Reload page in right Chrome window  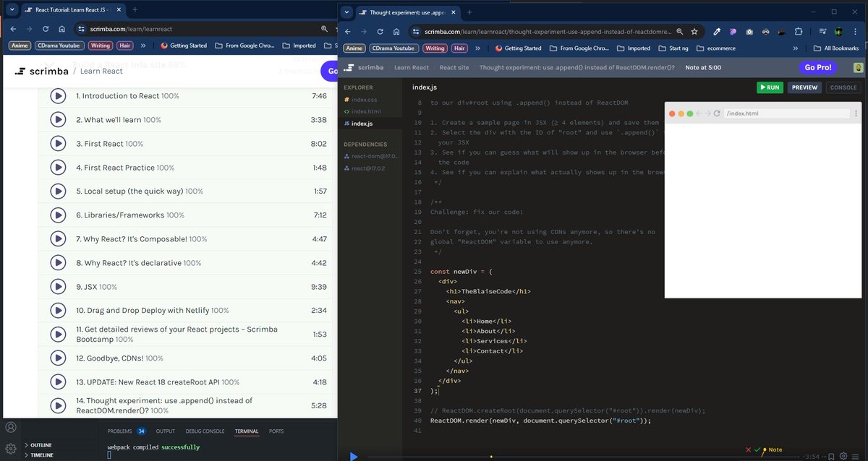click(x=380, y=32)
